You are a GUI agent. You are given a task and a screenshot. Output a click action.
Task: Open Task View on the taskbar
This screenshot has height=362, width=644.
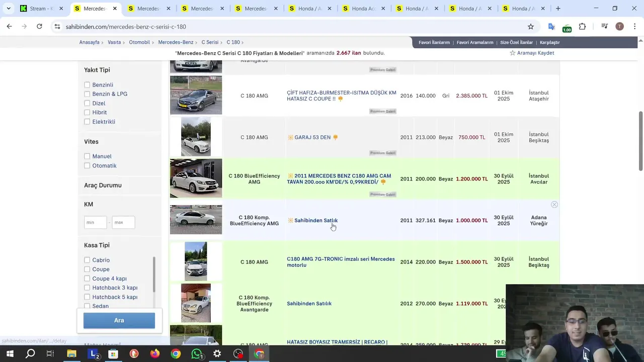pos(50,354)
